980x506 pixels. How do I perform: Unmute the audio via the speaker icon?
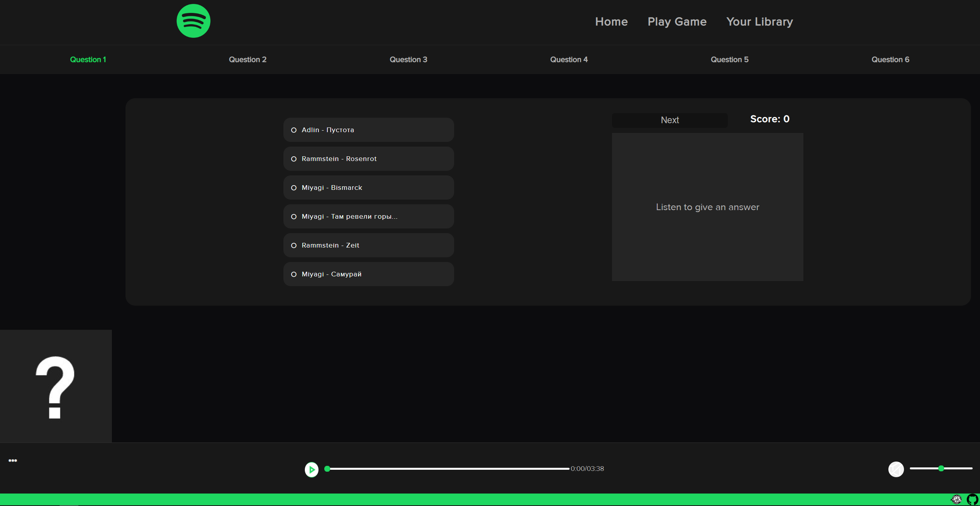pyautogui.click(x=896, y=469)
